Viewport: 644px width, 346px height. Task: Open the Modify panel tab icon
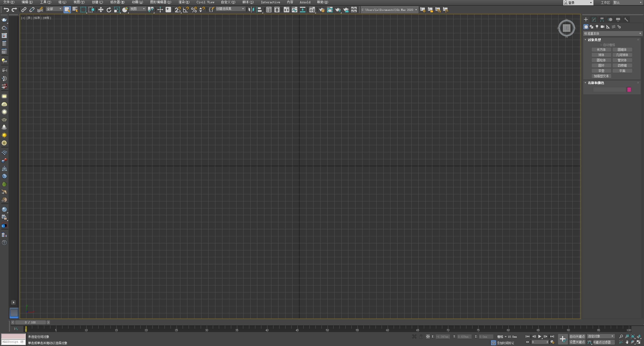tap(594, 20)
